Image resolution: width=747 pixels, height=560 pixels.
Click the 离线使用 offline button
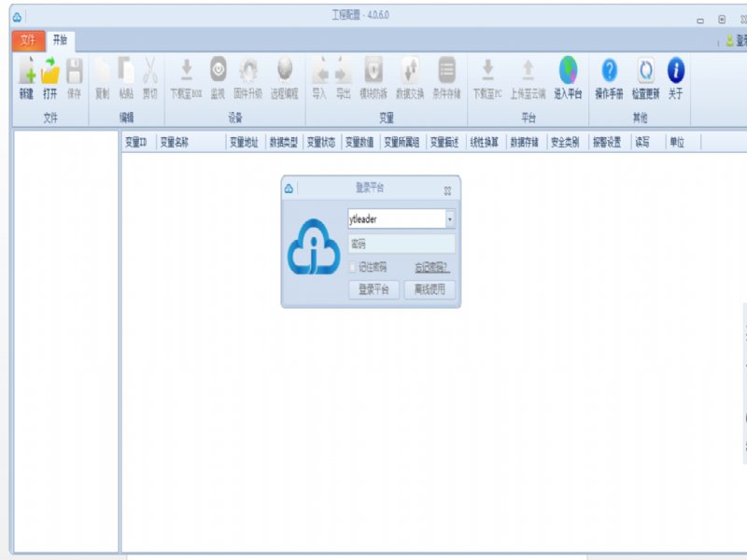coord(430,289)
